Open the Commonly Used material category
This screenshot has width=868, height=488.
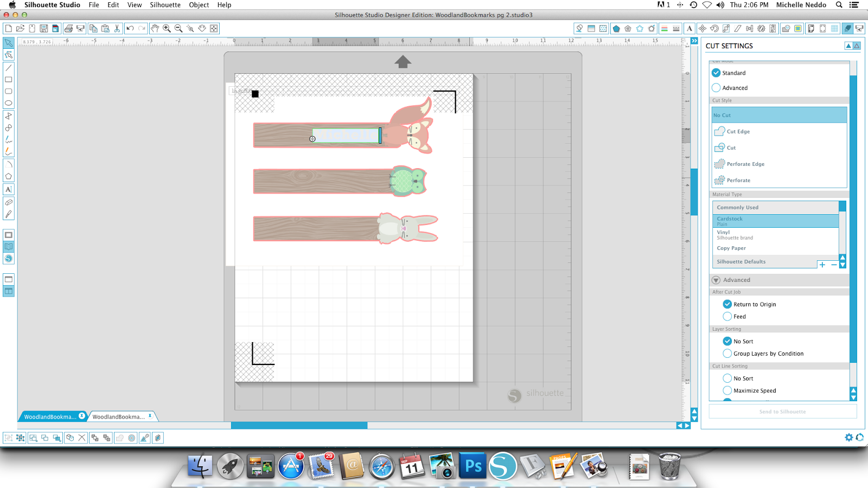point(738,207)
